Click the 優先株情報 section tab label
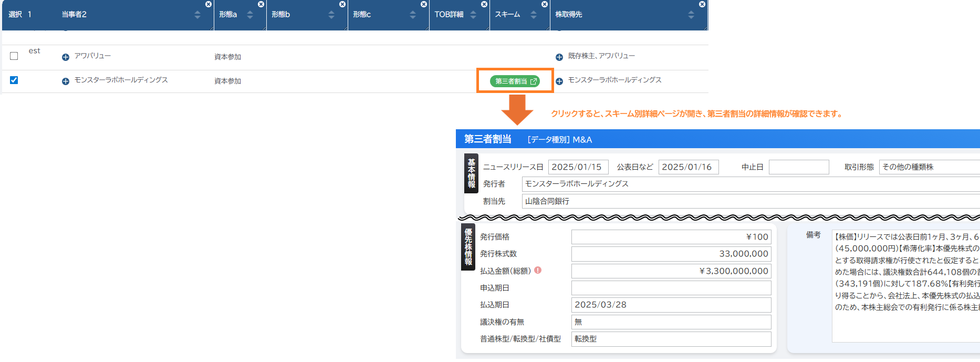This screenshot has height=362, width=980. (x=468, y=247)
